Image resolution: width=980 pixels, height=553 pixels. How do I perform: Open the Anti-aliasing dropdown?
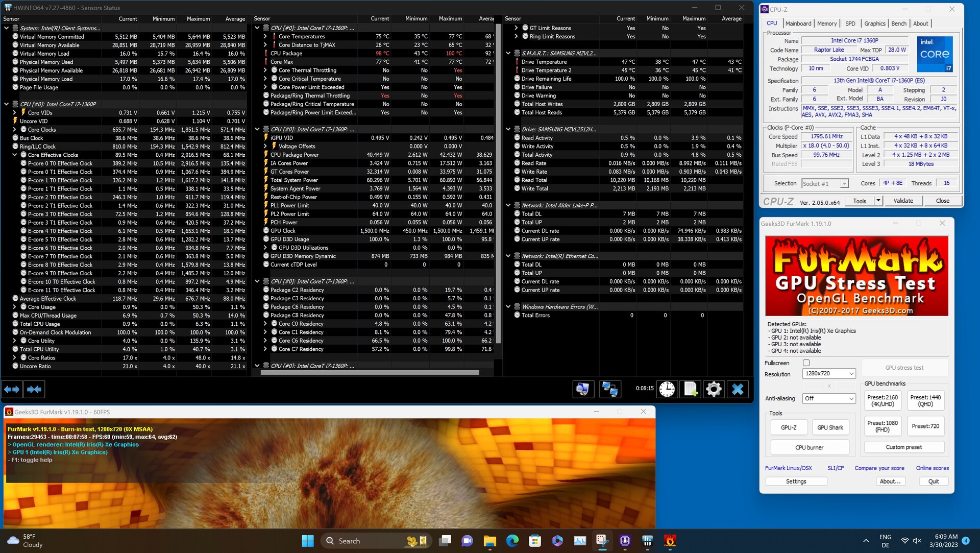point(828,398)
